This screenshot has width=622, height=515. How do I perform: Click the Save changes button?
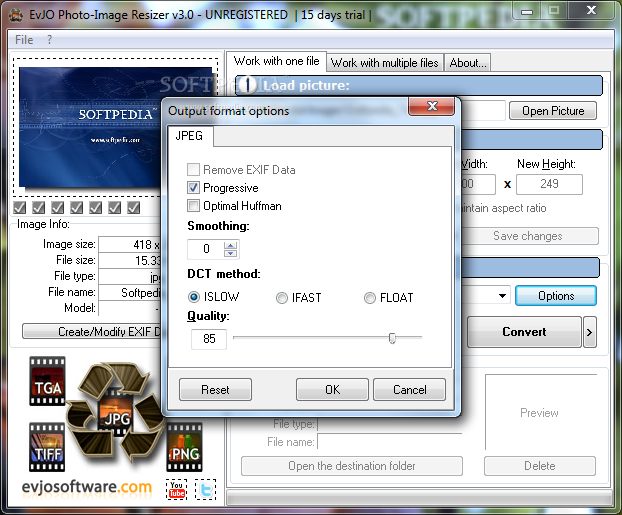pyautogui.click(x=528, y=236)
